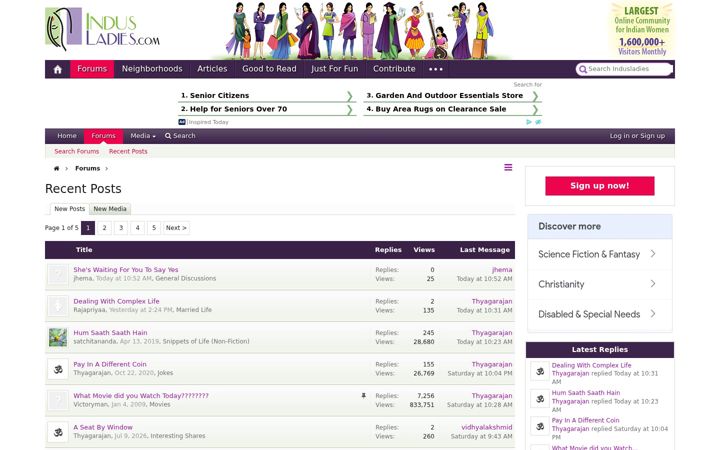Image resolution: width=720 pixels, height=450 pixels.
Task: Focus the Search Indusladies input field
Action: (629, 69)
